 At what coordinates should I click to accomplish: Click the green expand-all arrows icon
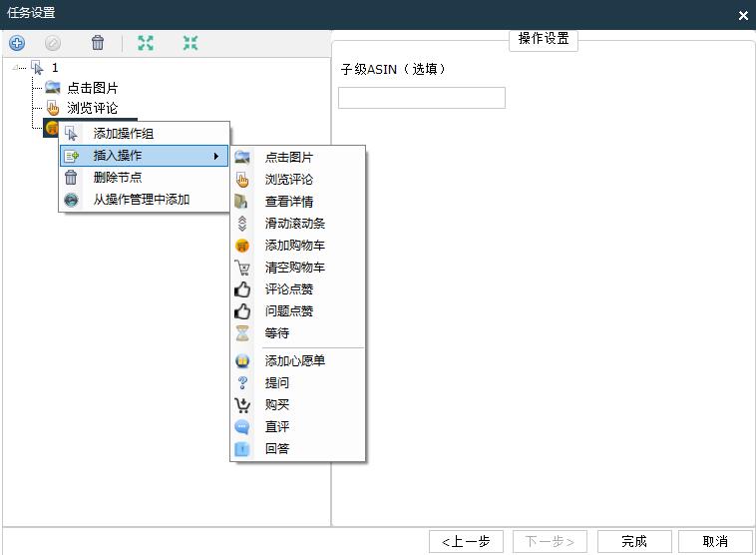pyautogui.click(x=146, y=43)
